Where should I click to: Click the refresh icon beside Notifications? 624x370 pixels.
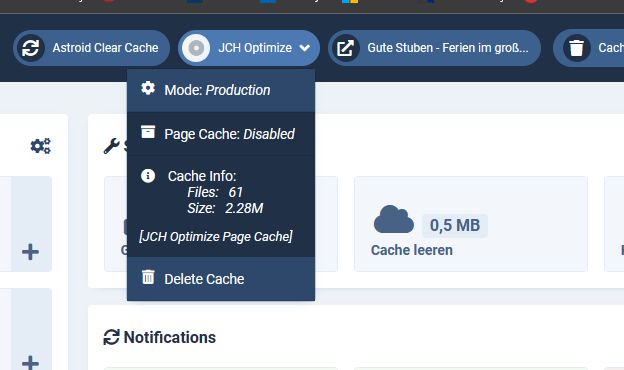111,337
